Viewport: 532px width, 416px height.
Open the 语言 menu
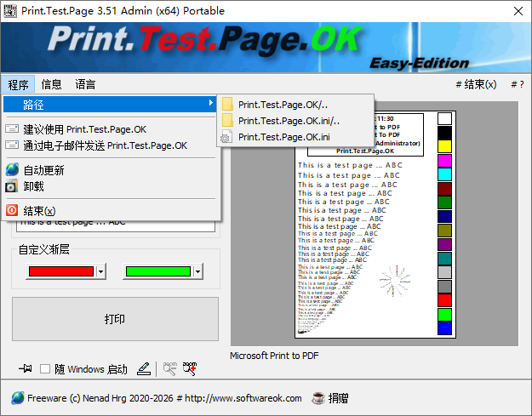coord(85,84)
